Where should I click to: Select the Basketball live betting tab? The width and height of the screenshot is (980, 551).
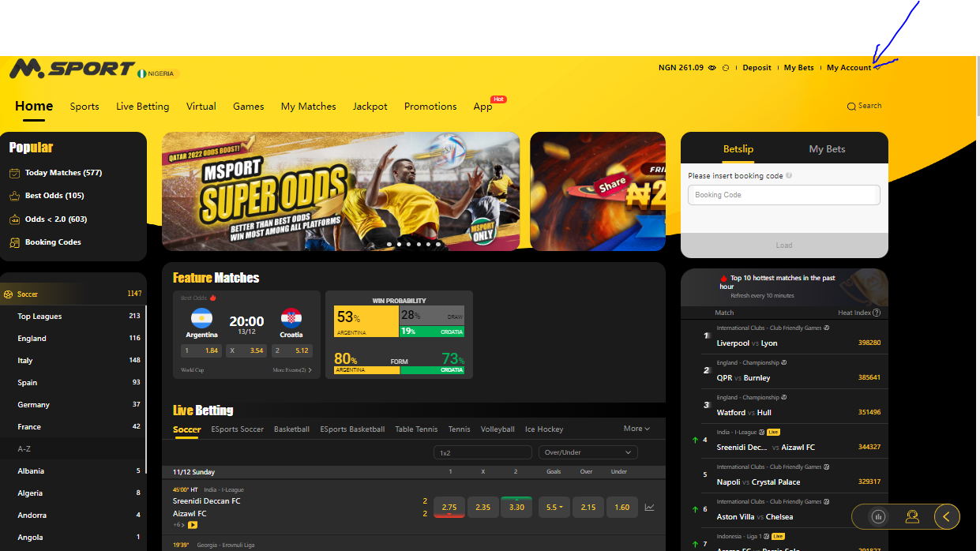pos(291,429)
